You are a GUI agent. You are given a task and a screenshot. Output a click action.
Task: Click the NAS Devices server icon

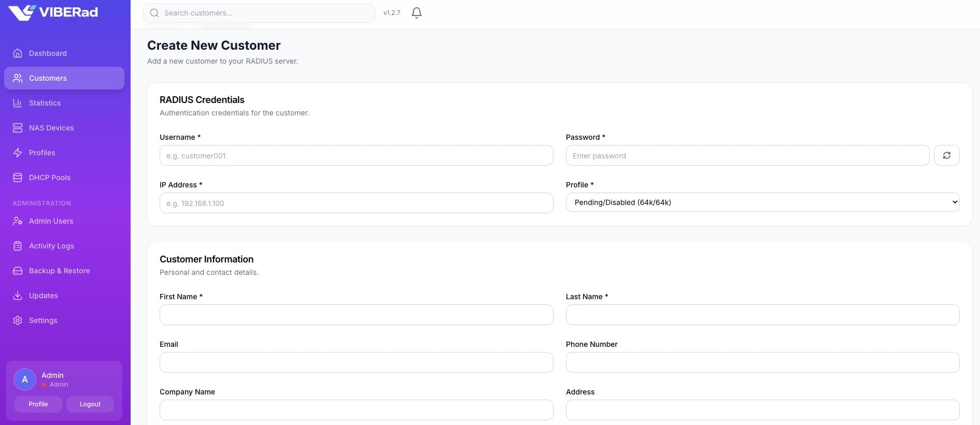[x=18, y=128]
